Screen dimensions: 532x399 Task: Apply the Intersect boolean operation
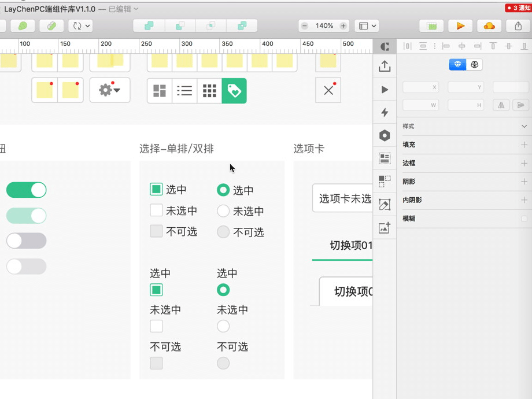(211, 26)
